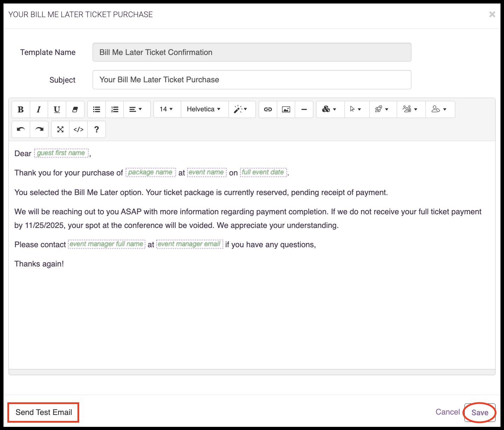Open editor help question mark

(x=96, y=130)
